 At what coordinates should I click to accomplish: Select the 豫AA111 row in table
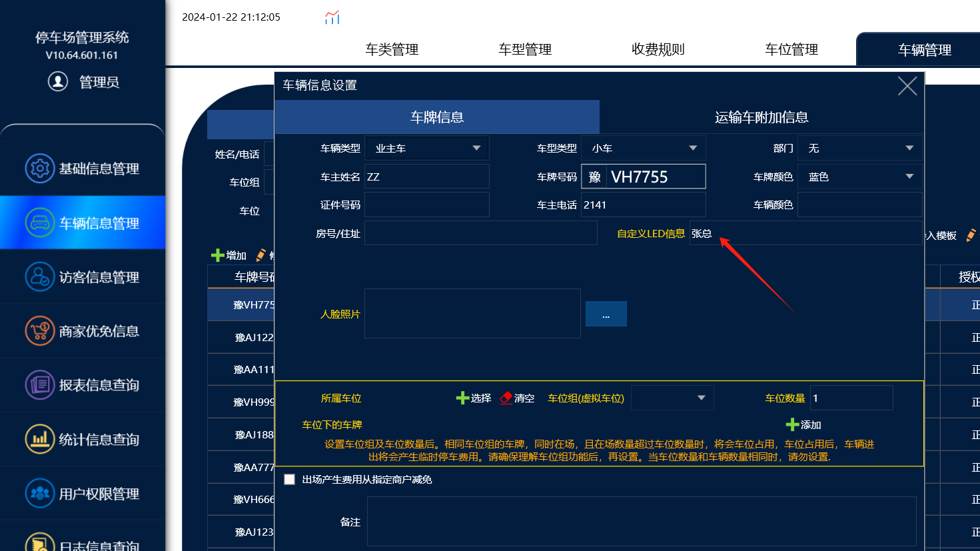click(241, 369)
